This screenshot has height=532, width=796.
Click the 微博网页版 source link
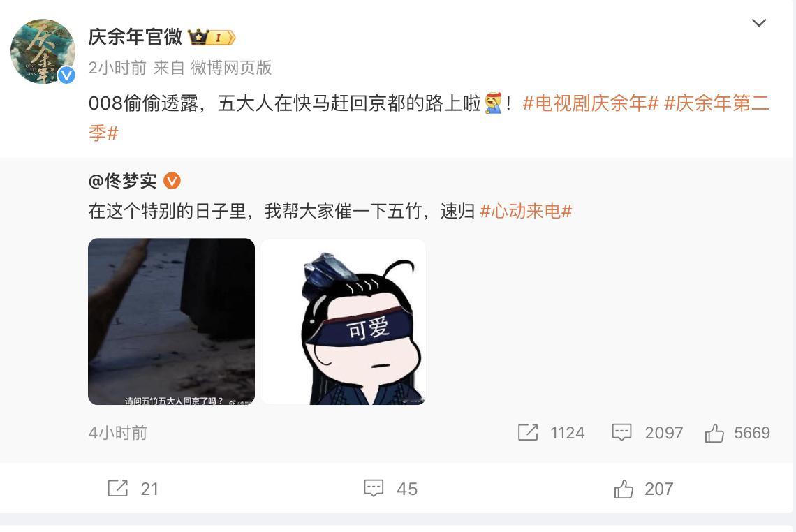231,68
